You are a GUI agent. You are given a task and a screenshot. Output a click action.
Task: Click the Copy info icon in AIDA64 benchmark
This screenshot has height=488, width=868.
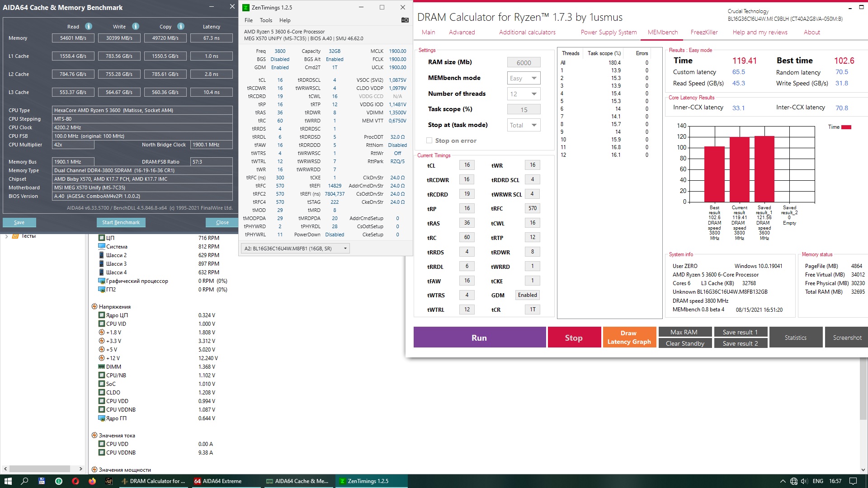(181, 26)
